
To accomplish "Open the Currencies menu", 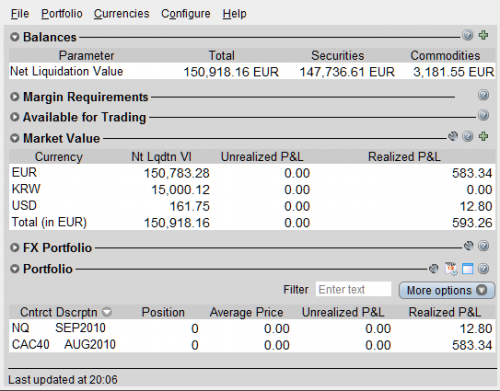I will 121,14.
